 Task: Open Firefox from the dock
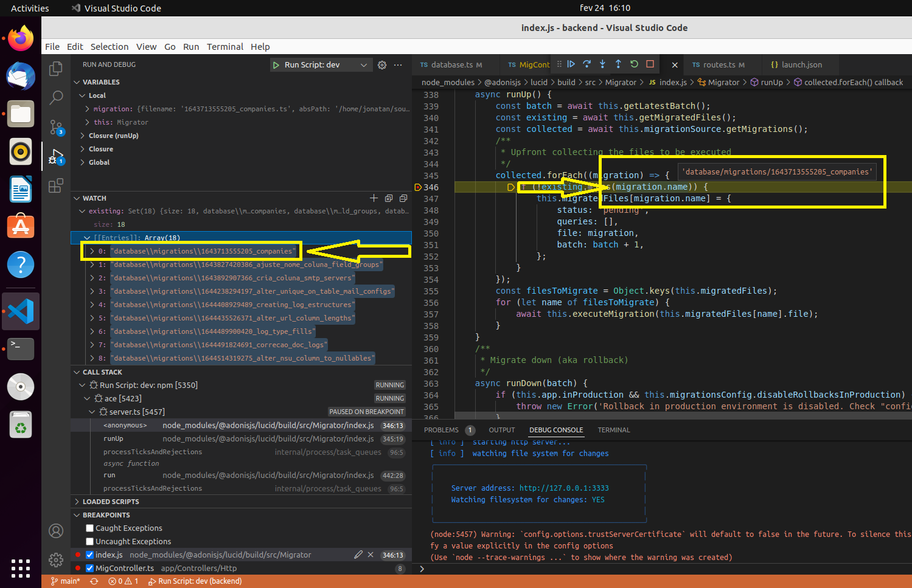[21, 39]
